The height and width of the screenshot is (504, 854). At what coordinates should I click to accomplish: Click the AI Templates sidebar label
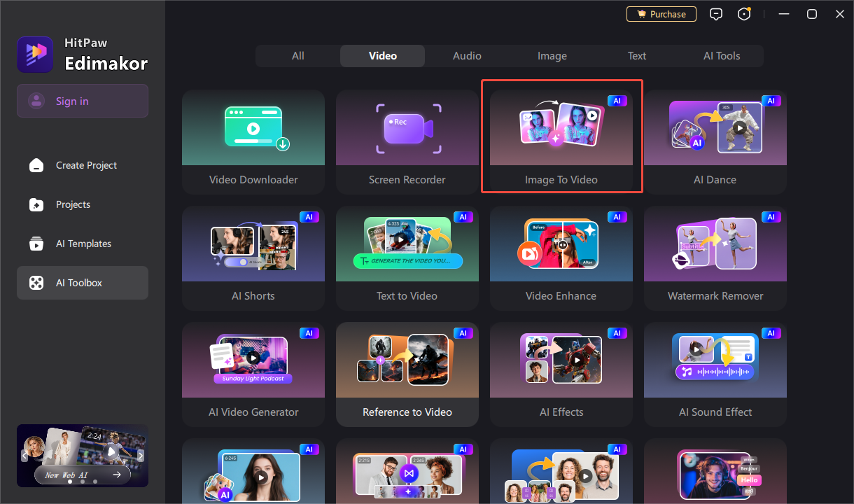[84, 244]
